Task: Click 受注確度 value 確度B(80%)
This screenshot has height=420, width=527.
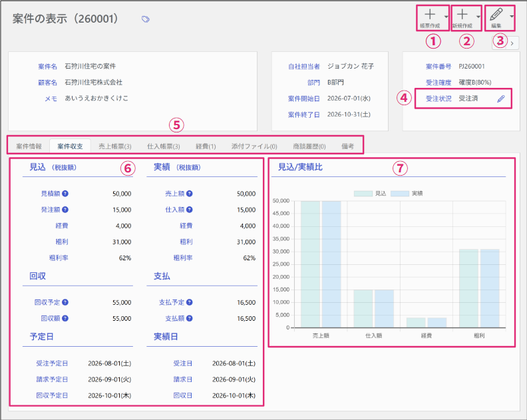Action: click(475, 83)
